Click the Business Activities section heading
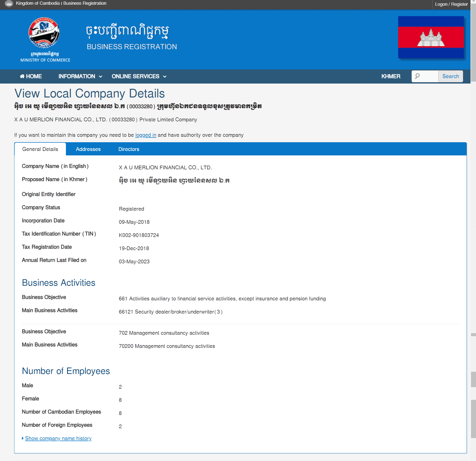The width and height of the screenshot is (476, 461). pos(59,283)
